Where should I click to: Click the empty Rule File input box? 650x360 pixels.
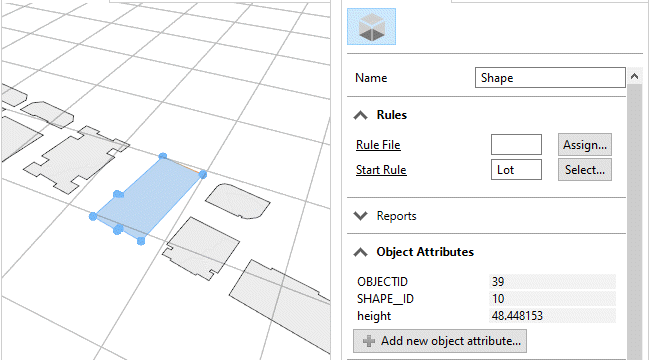[x=516, y=145]
